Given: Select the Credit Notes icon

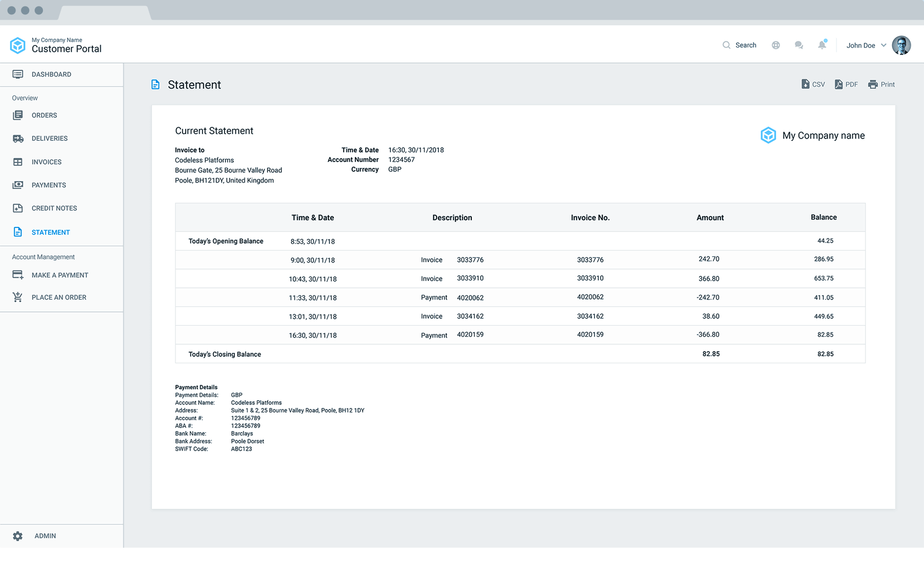Looking at the screenshot, I should pyautogui.click(x=18, y=208).
